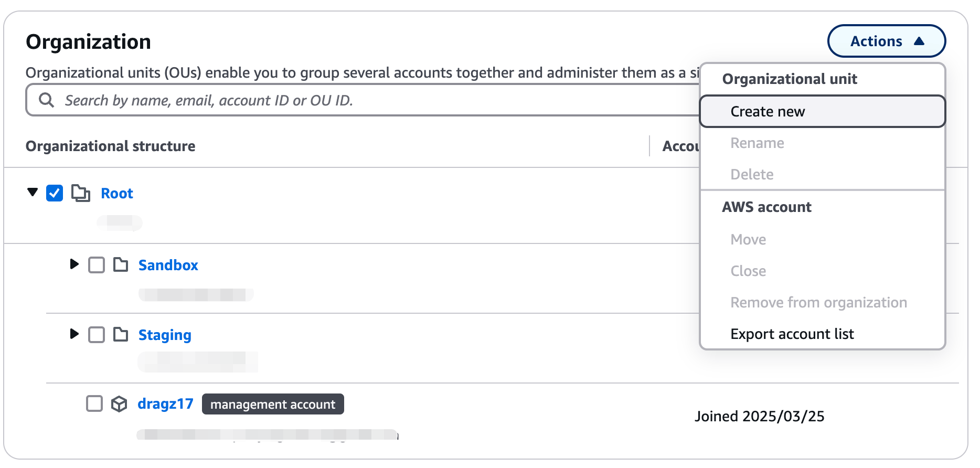Focus the organization search field
The image size is (980, 468).
coord(363,100)
